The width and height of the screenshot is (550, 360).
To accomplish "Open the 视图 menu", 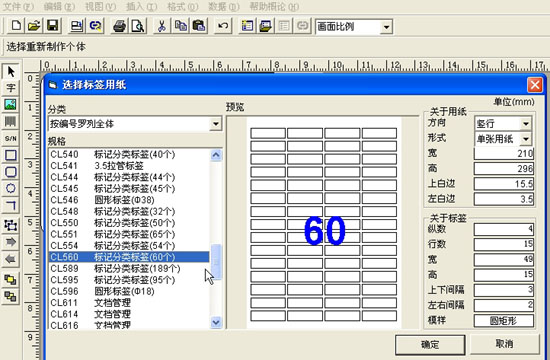I will tap(100, 6).
